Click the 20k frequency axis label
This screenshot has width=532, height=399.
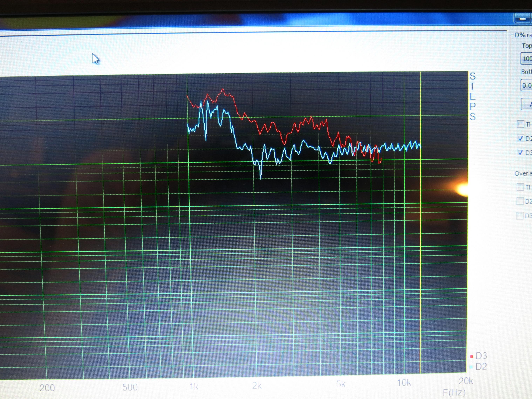coord(466,381)
